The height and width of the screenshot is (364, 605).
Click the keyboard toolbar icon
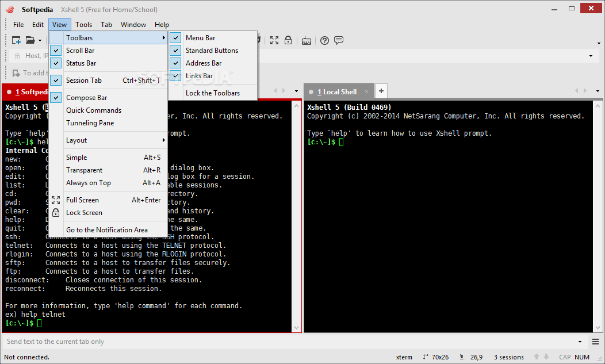point(307,40)
